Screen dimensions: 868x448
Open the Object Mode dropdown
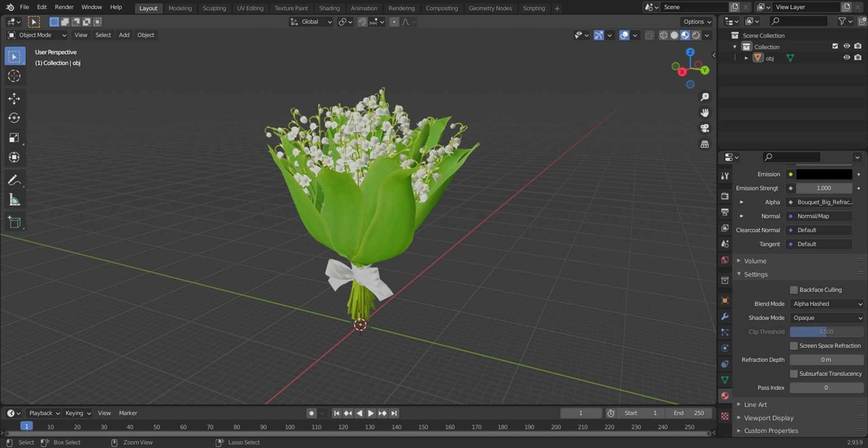[x=37, y=35]
